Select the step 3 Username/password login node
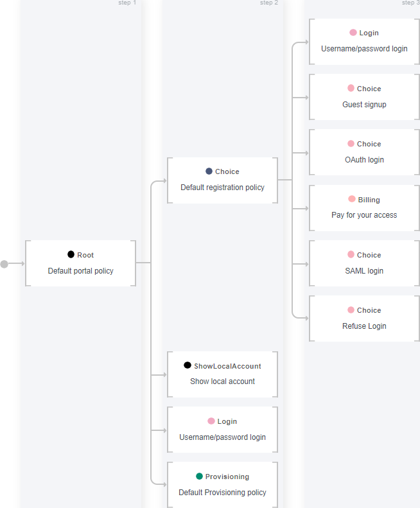Screen dimensions: 420x508 pyautogui.click(x=364, y=42)
